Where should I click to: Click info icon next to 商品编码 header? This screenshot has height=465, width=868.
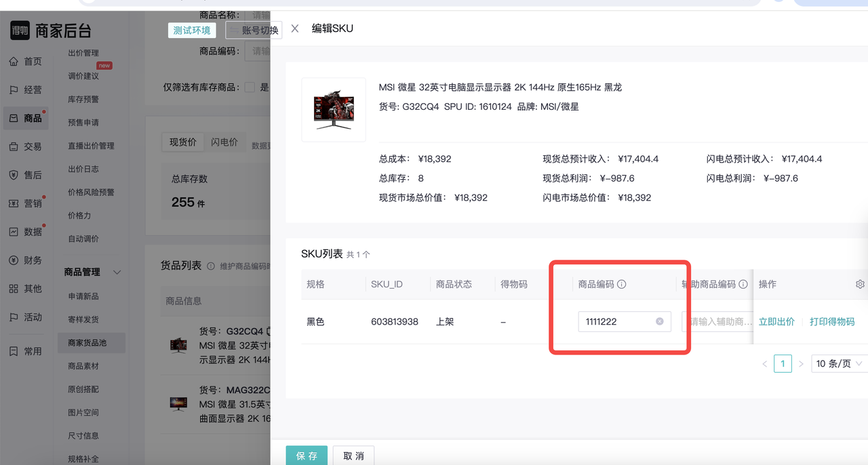point(621,285)
